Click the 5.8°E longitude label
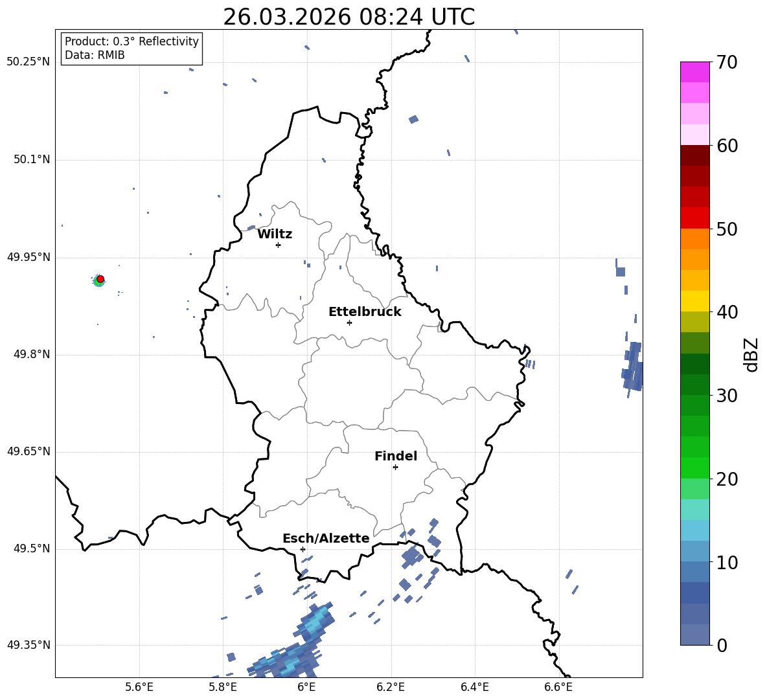 [x=223, y=687]
